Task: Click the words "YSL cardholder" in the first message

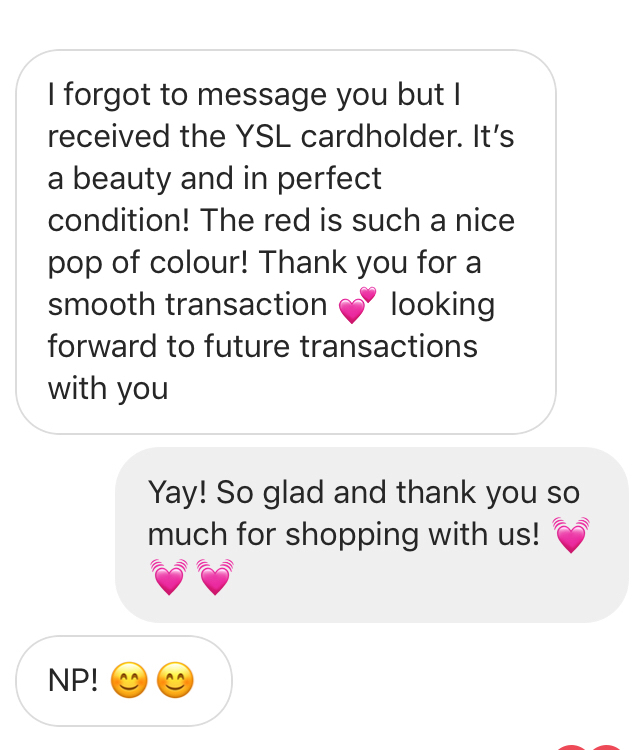Action: coord(348,136)
